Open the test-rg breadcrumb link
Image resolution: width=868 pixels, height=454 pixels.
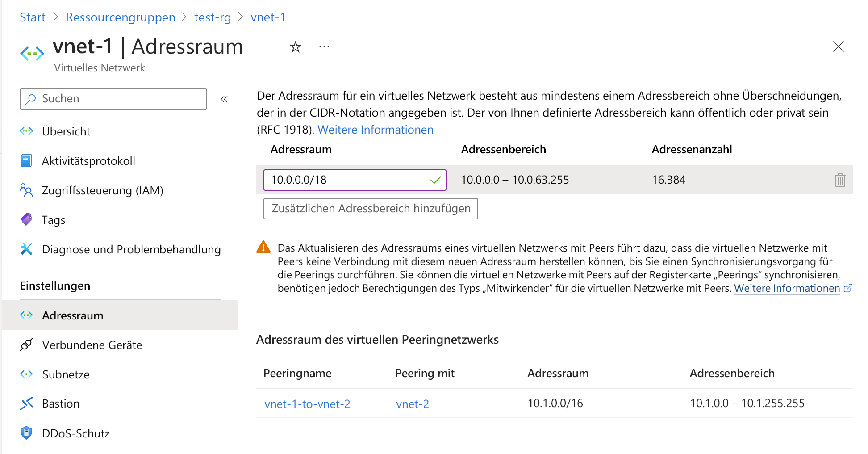pyautogui.click(x=213, y=17)
